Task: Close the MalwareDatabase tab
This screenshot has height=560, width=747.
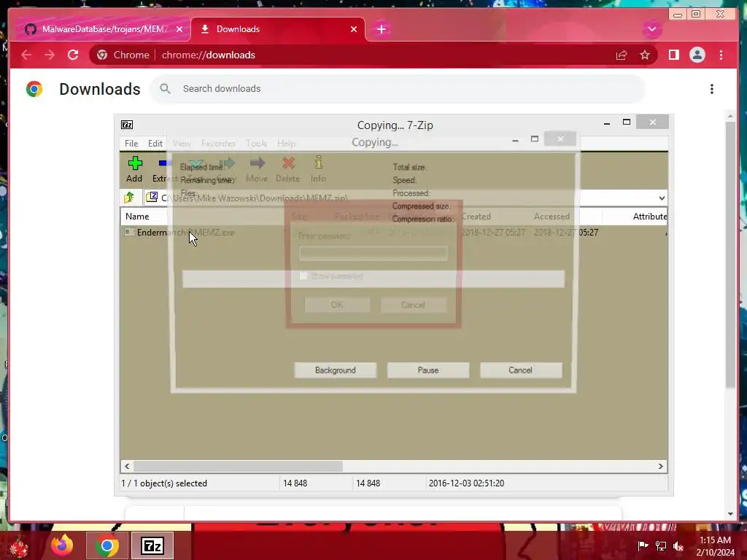Action: coord(179,29)
